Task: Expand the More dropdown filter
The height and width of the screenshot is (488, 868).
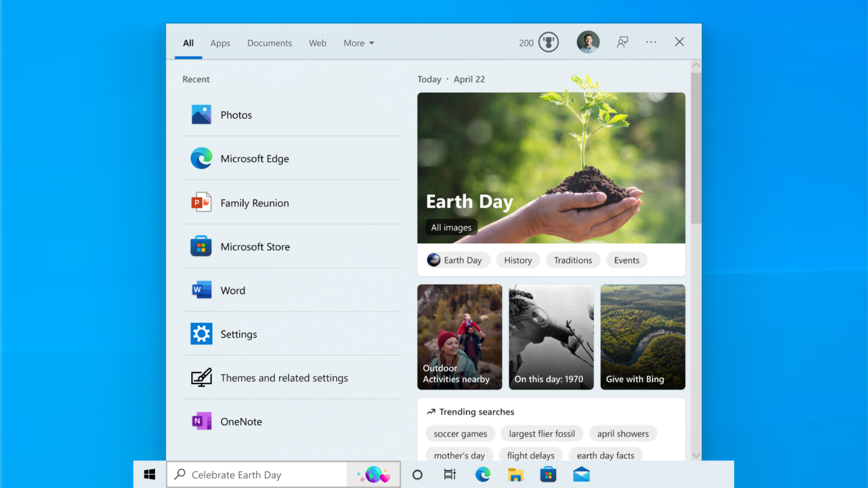Action: (358, 43)
